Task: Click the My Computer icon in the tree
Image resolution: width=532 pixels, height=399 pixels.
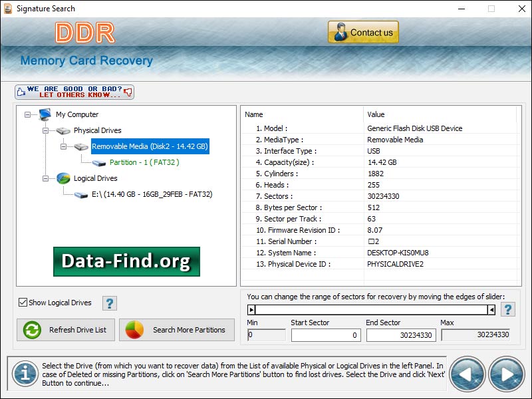Action: tap(44, 114)
